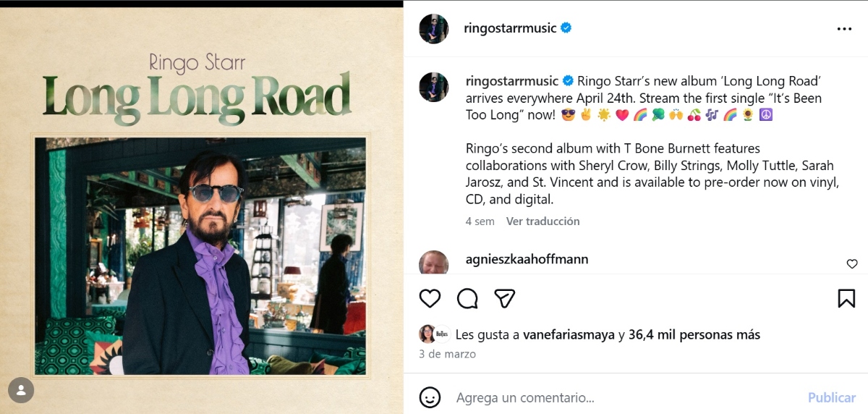This screenshot has height=414, width=868.
Task: Click the verified badge in post header
Action: tap(566, 28)
